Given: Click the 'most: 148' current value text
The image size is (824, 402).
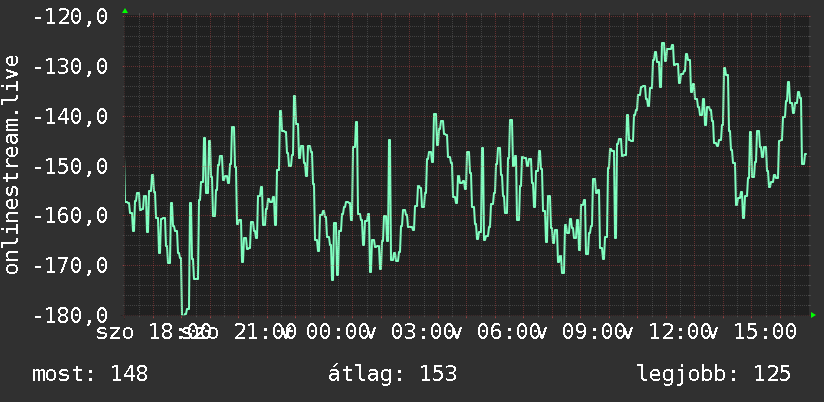Looking at the screenshot, I should 90,374.
